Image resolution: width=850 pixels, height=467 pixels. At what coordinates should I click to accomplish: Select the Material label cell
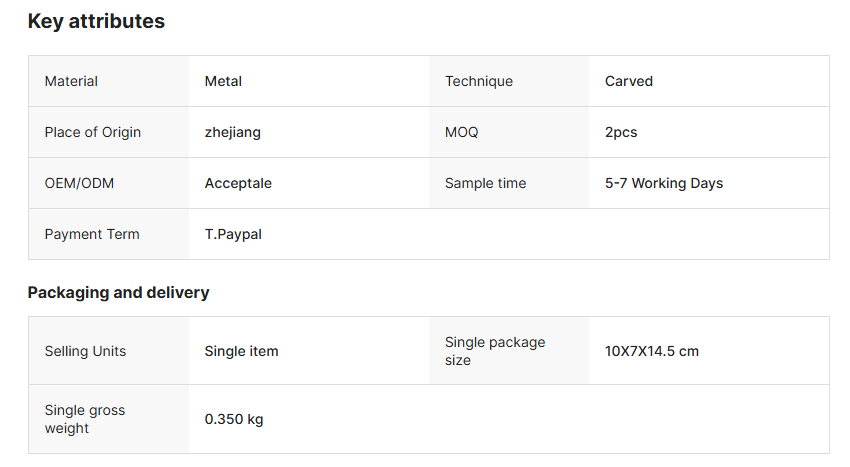click(71, 81)
